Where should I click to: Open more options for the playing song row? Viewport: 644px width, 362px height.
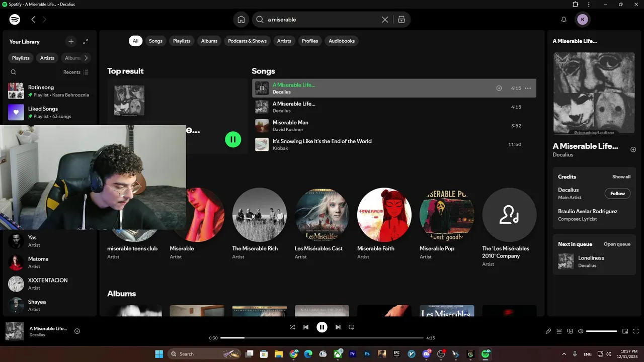point(528,88)
